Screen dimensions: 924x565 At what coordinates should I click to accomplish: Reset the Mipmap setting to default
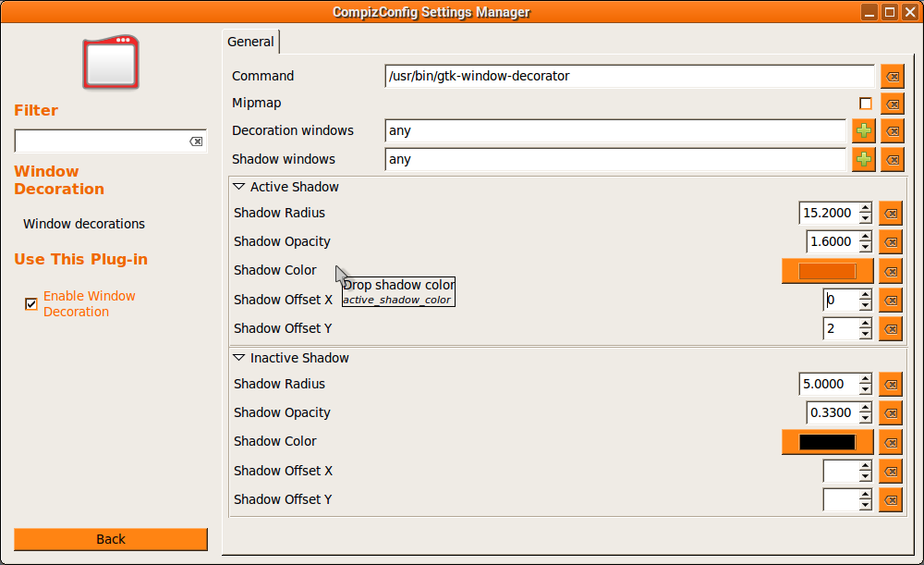(893, 104)
